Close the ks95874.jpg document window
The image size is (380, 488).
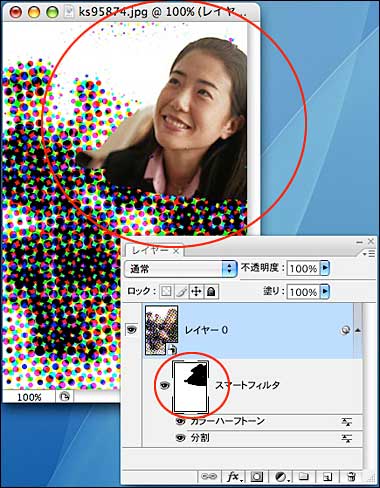tap(15, 12)
